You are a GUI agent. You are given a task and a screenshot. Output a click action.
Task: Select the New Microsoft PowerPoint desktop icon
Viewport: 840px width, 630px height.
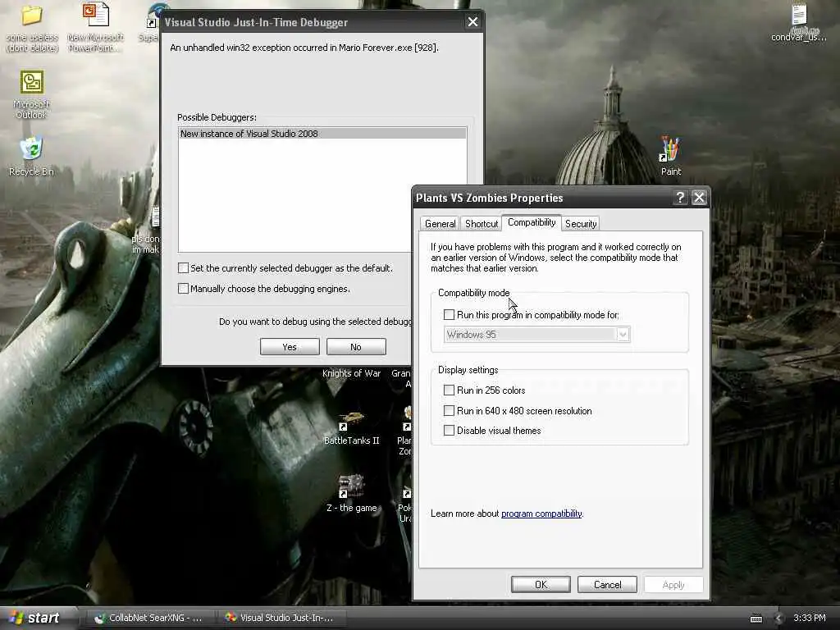pyautogui.click(x=95, y=15)
